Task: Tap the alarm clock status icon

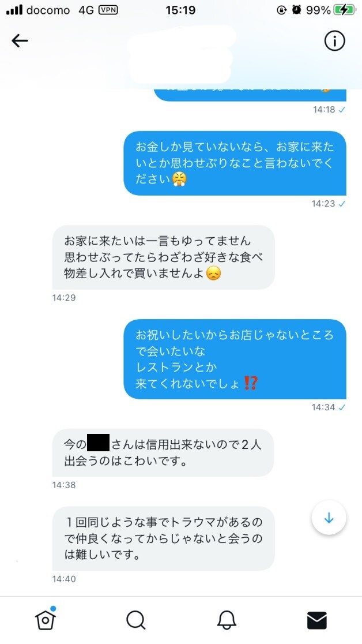Action: coord(296,10)
